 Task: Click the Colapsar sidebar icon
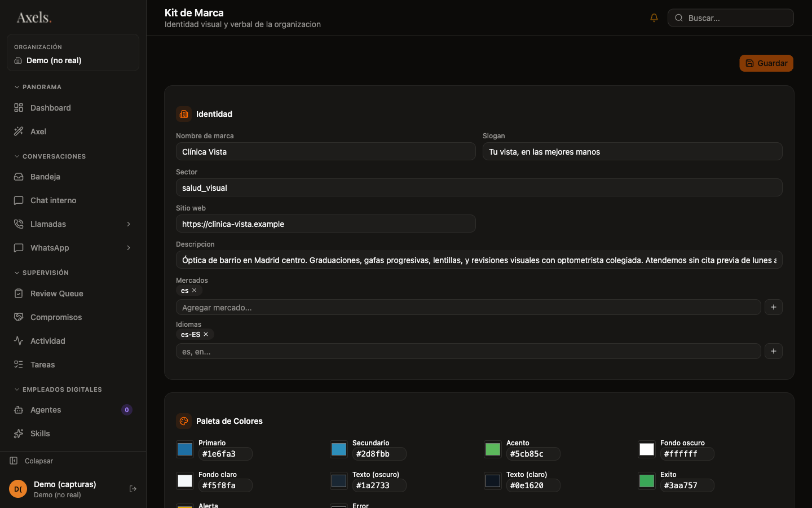(x=14, y=461)
